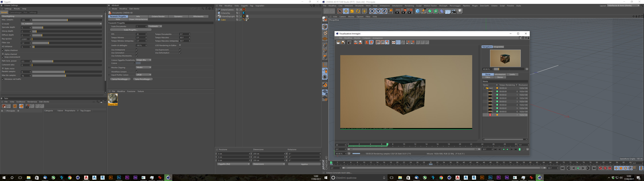Image resolution: width=644 pixels, height=181 pixels.
Task: Open the GI mode dropdown
Action: 62,24
